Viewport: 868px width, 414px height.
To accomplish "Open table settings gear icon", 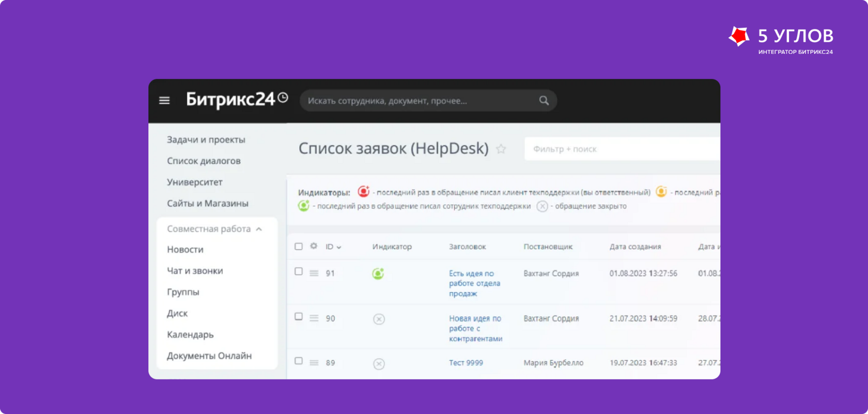I will [x=314, y=246].
